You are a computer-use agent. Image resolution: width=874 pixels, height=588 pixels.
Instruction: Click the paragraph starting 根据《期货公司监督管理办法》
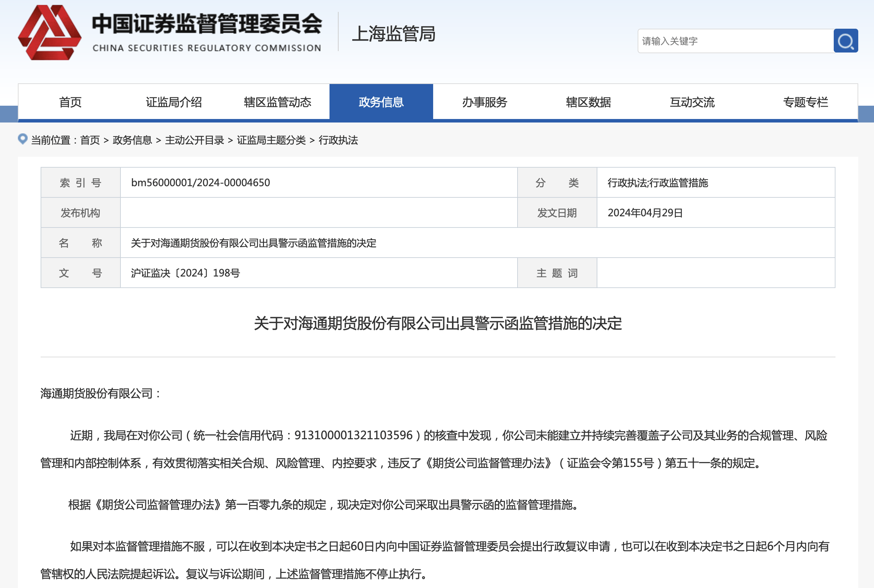point(325,505)
